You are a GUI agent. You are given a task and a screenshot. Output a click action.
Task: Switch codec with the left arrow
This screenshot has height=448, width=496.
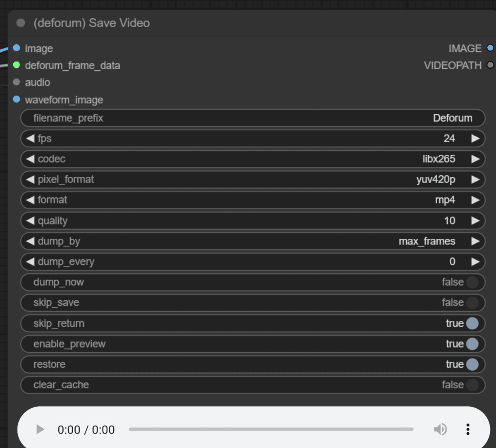[x=31, y=159]
